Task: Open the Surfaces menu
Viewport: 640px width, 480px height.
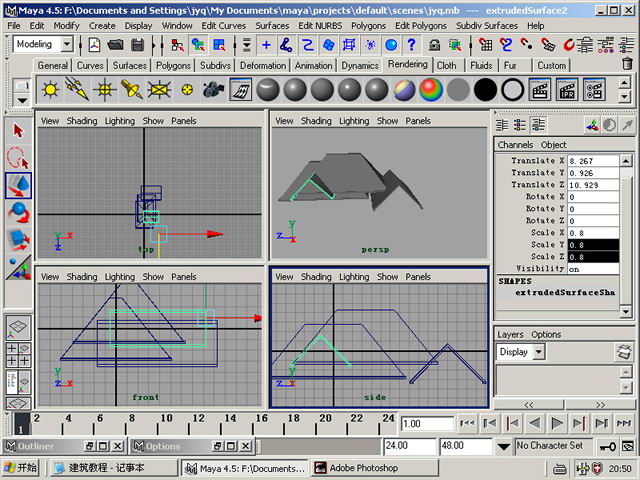Action: tap(272, 26)
